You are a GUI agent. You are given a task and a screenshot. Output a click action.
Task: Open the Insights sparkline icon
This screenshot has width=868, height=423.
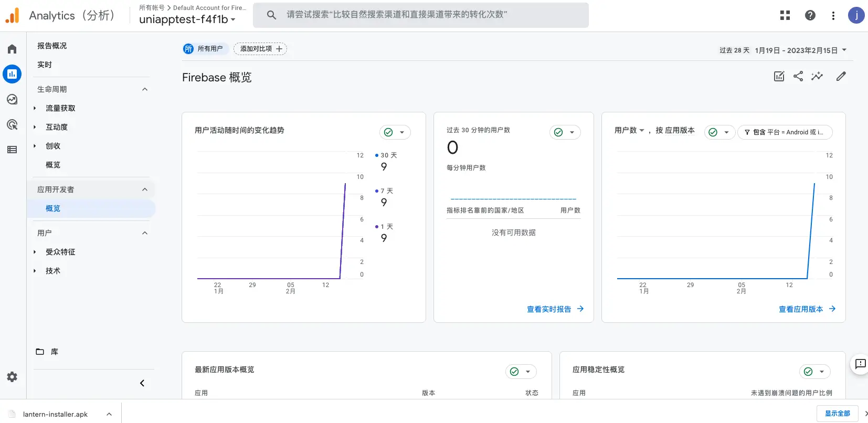click(817, 76)
